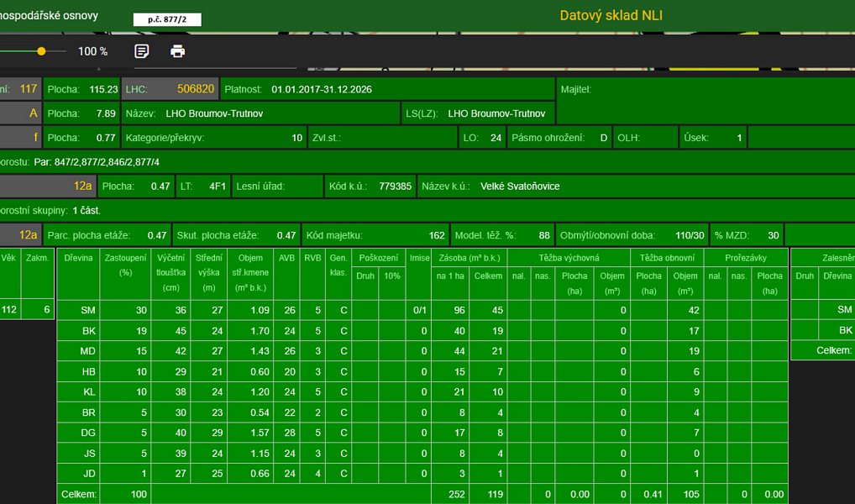Click the Prořezávky column header

[746, 258]
